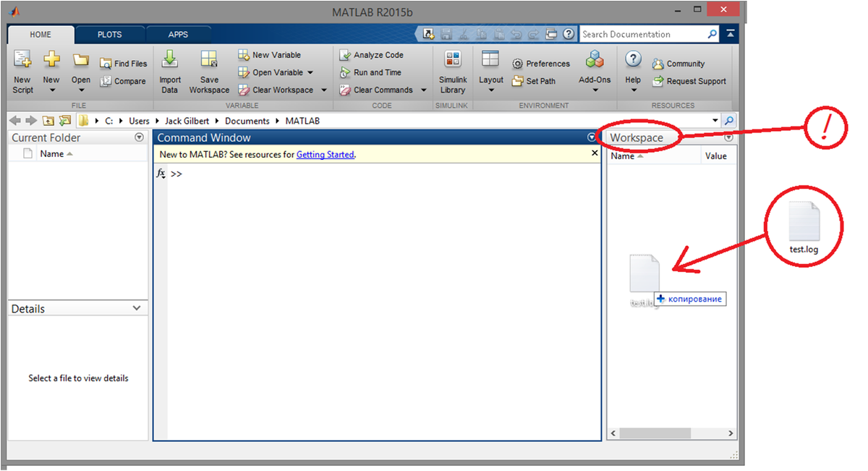Click the Open folder icon

point(80,59)
